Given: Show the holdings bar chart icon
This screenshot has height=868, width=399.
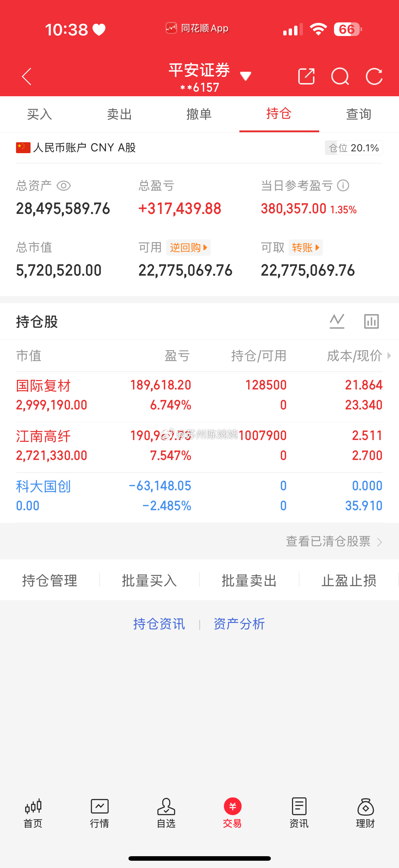Looking at the screenshot, I should coord(371,321).
